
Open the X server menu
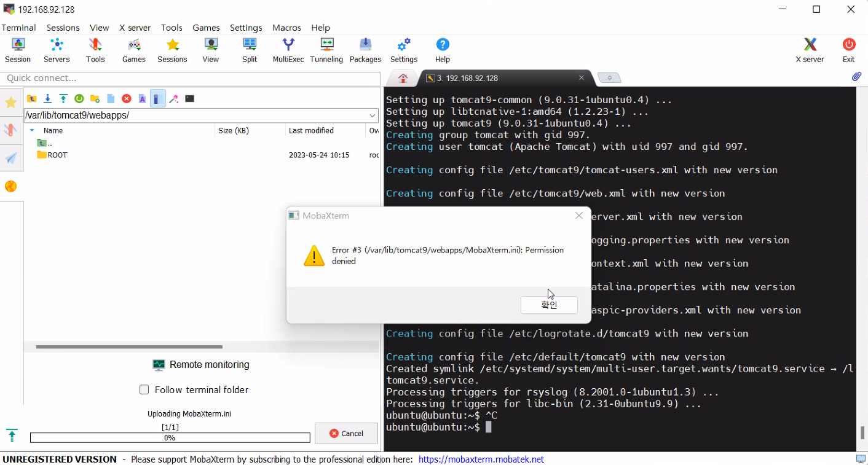click(135, 28)
